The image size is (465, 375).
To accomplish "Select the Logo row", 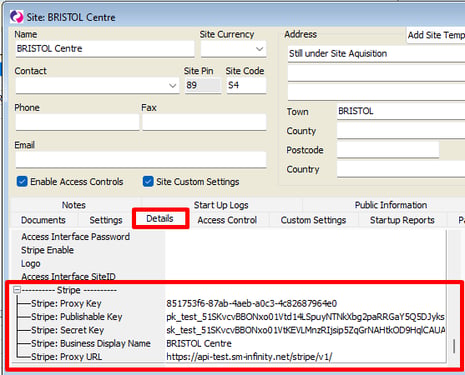I will coord(228,263).
